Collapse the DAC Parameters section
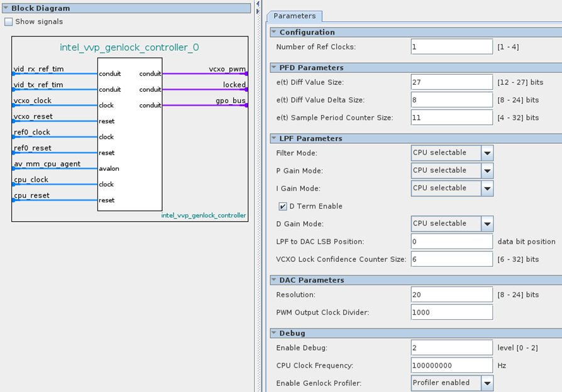 tap(273, 280)
